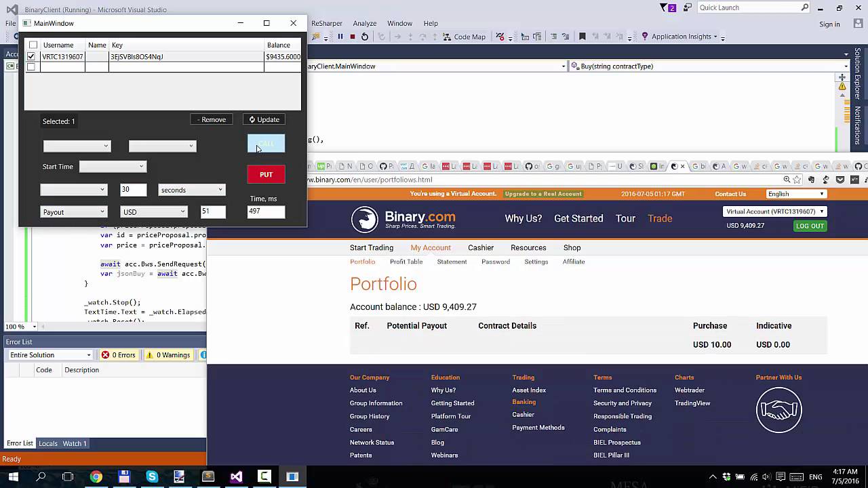Click Trade in Binary.com navigation
Viewport: 868px width, 488px height.
660,218
